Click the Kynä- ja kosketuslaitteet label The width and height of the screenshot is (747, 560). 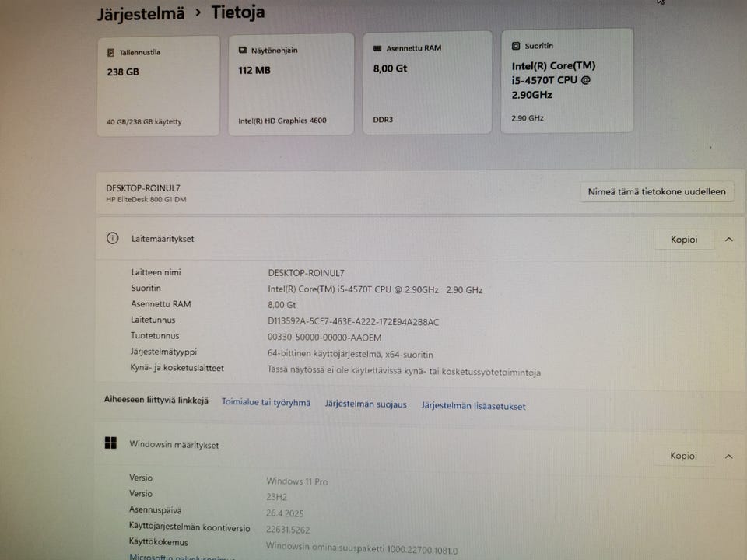[x=177, y=368]
